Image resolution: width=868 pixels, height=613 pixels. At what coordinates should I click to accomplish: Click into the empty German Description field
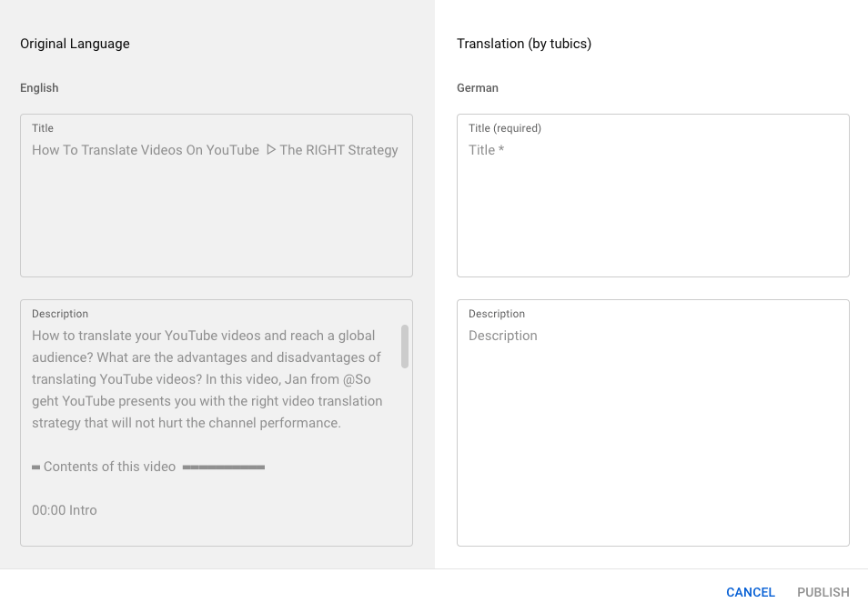tap(652, 437)
